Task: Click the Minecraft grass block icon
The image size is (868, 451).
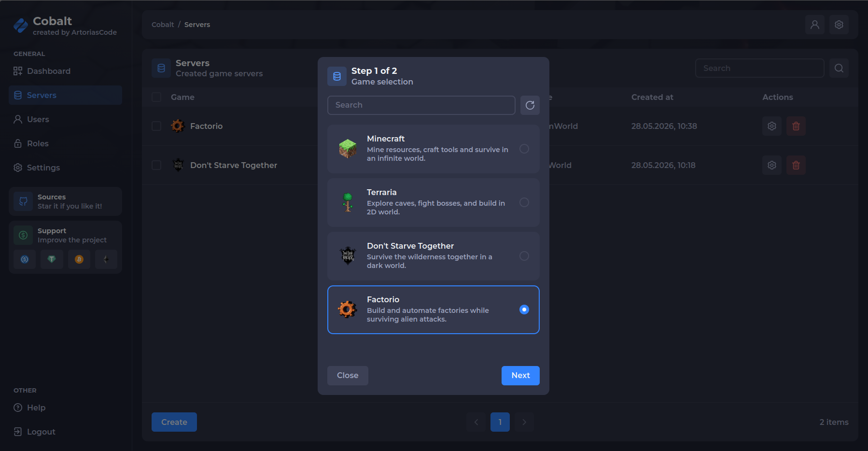Action: pyautogui.click(x=348, y=149)
